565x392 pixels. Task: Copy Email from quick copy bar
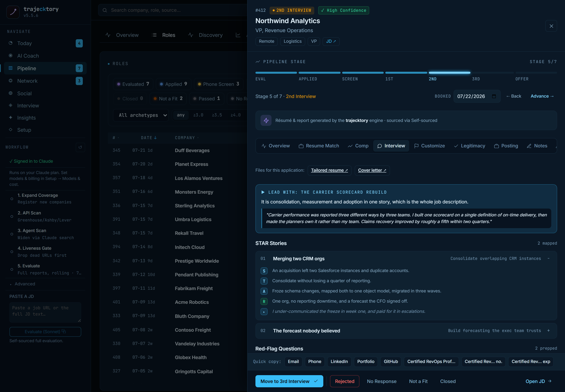point(293,362)
